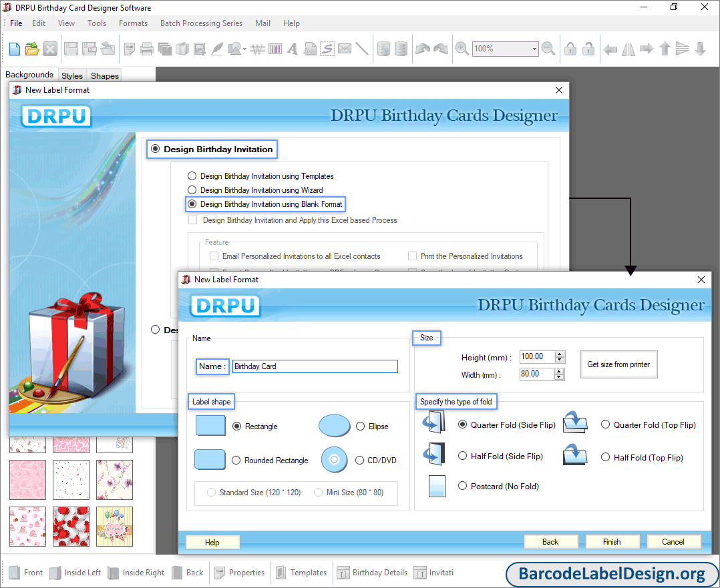Select the Rounded Rectangle label shape
Screen dimensions: 720x588
(x=236, y=461)
